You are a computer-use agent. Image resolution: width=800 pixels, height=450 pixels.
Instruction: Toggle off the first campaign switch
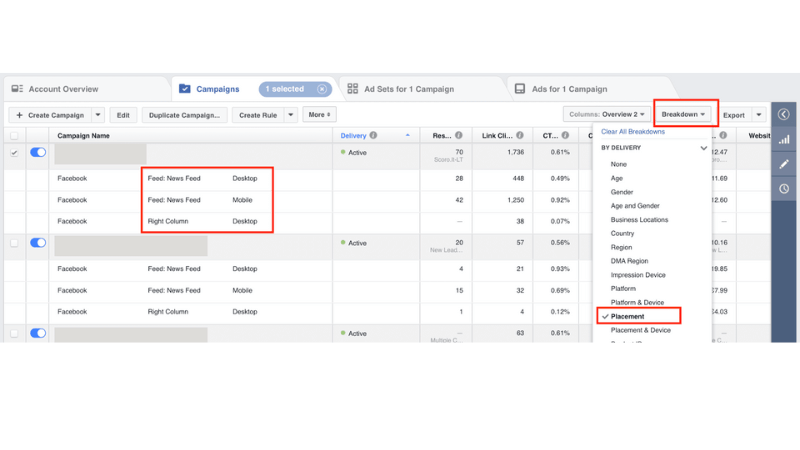pyautogui.click(x=38, y=152)
